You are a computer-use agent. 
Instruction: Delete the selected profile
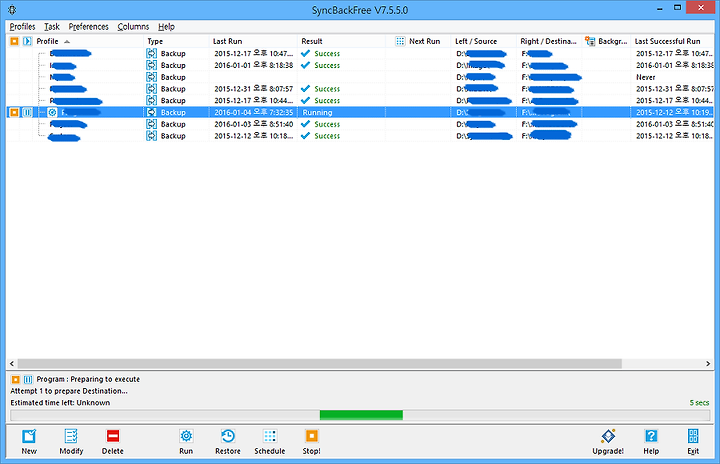click(x=112, y=441)
